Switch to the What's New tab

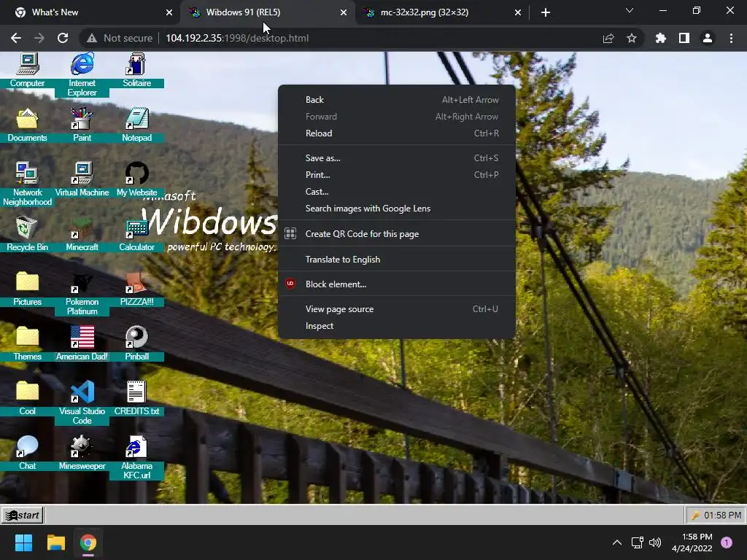pos(90,12)
